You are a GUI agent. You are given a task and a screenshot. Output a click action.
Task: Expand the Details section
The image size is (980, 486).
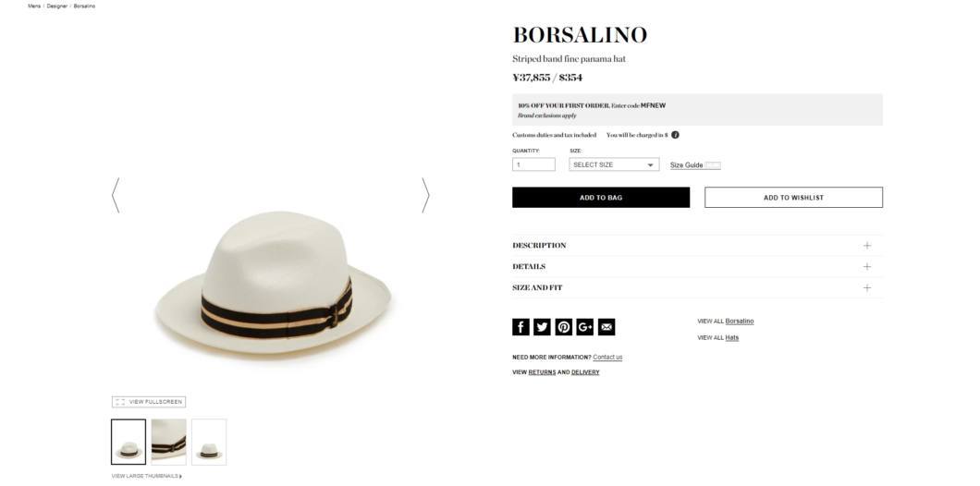pos(697,267)
